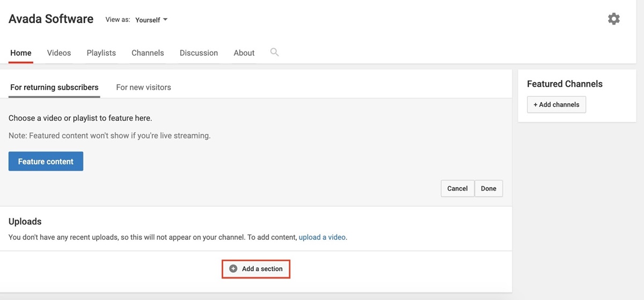644x300 pixels.
Task: Open the channel settings gear icon
Action: click(x=613, y=19)
